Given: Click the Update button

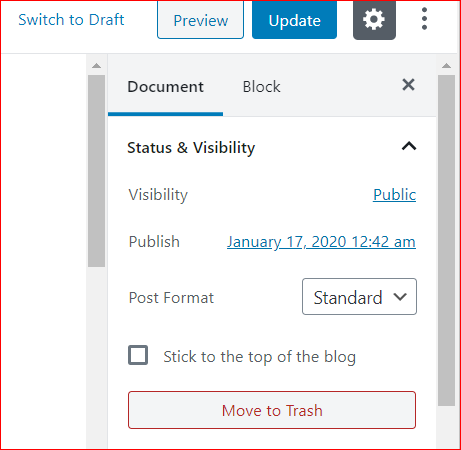Looking at the screenshot, I should (295, 20).
